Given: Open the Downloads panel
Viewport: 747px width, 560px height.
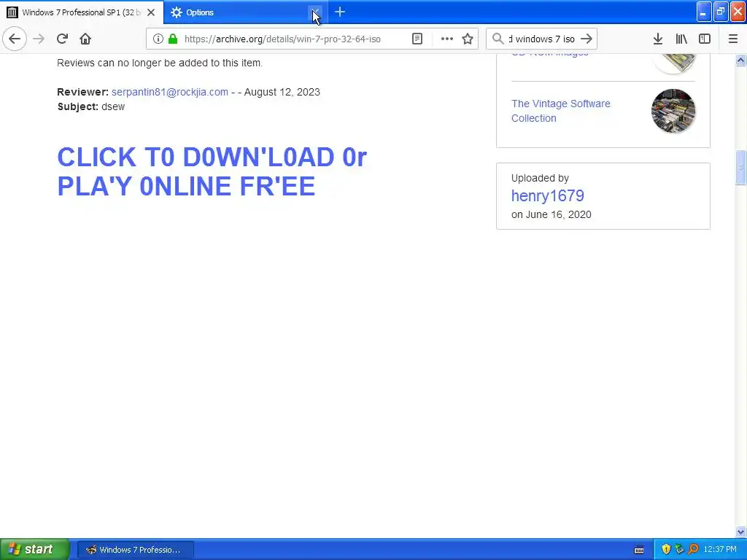Looking at the screenshot, I should point(658,39).
